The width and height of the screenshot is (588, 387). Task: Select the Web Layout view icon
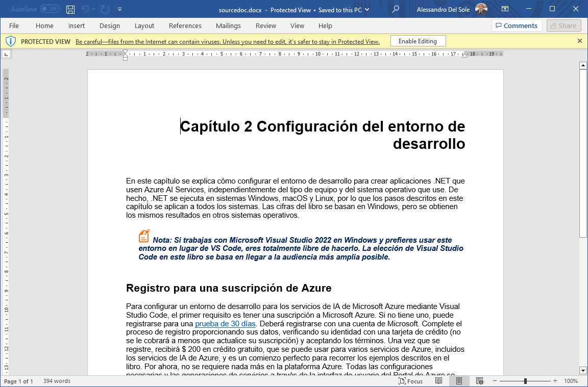click(479, 381)
